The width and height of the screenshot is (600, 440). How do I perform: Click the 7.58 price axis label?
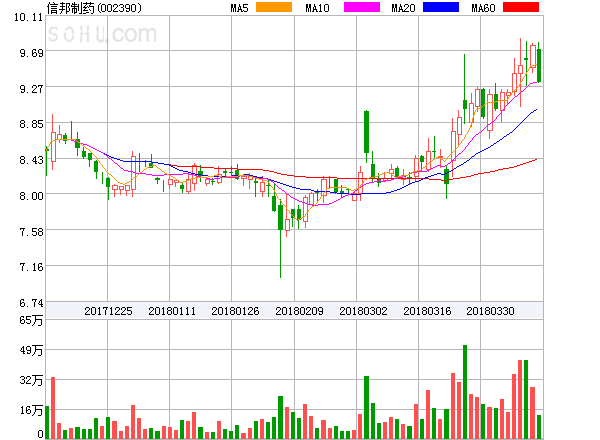coord(32,232)
